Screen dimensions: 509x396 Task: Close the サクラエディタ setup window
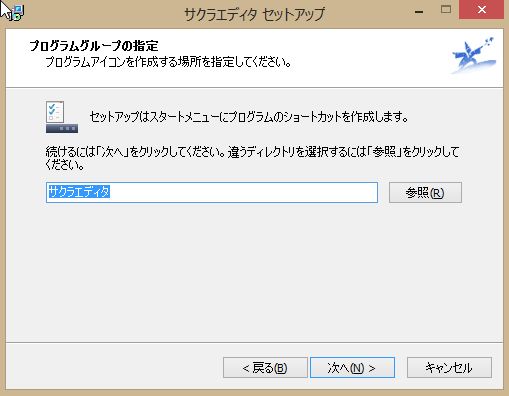tap(481, 10)
